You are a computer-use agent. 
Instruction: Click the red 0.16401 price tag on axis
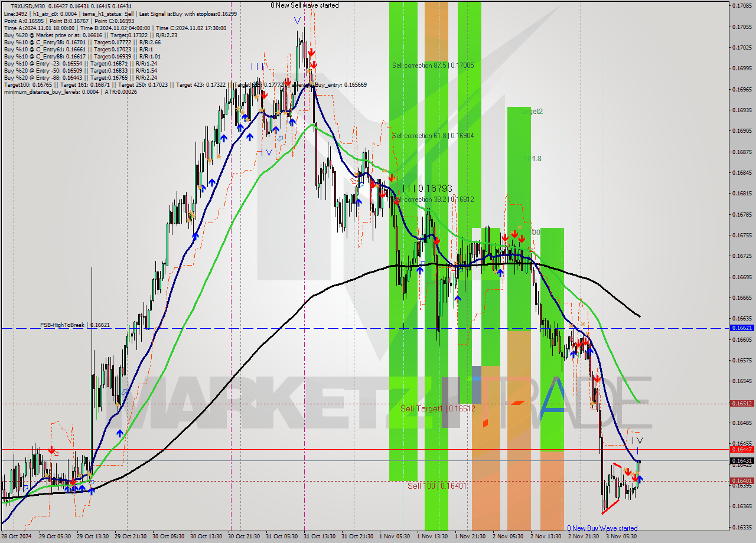point(742,481)
